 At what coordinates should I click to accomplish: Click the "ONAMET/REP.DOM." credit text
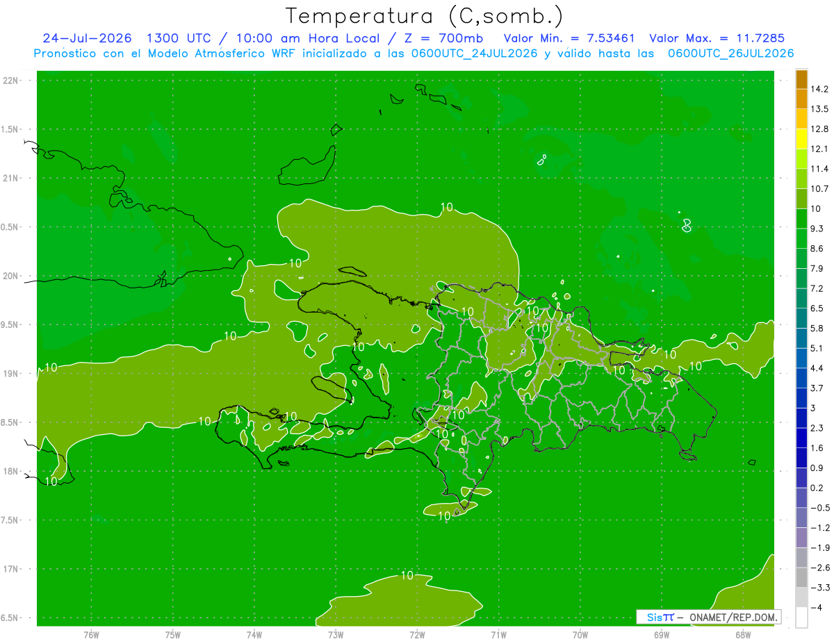(x=733, y=617)
